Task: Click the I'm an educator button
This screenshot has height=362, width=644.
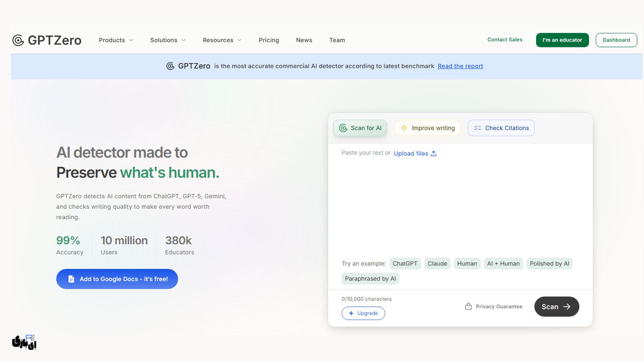Action: 562,40
